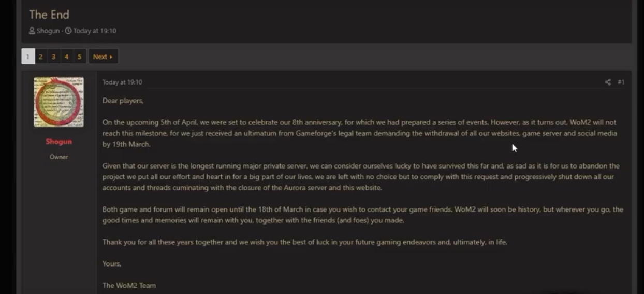Select current page 1 in pagination
Screen dimensions: 644x294
click(x=28, y=57)
